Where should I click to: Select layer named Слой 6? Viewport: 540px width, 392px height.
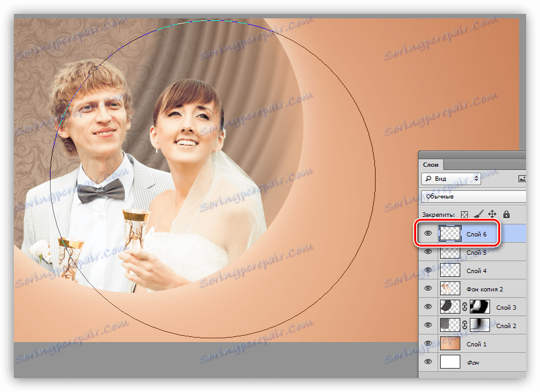point(476,234)
